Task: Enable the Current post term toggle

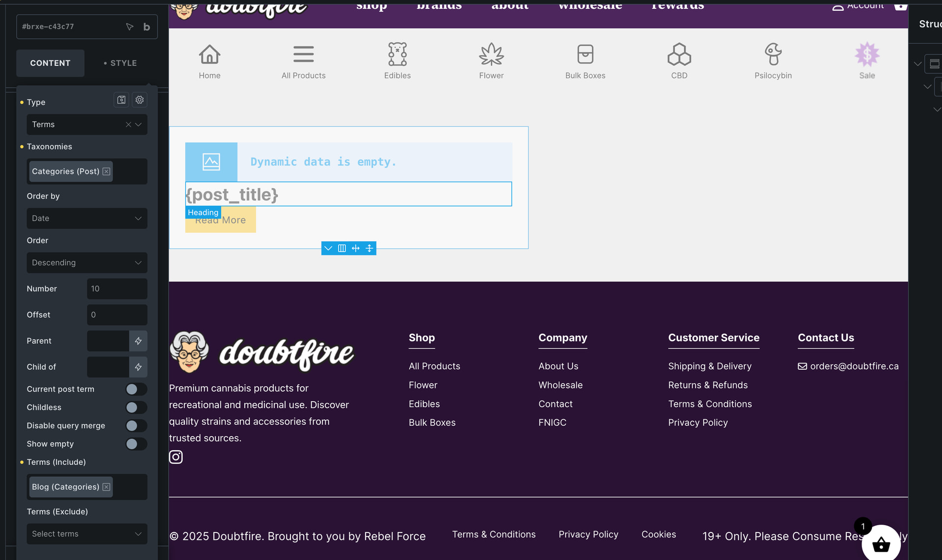Action: (136, 389)
